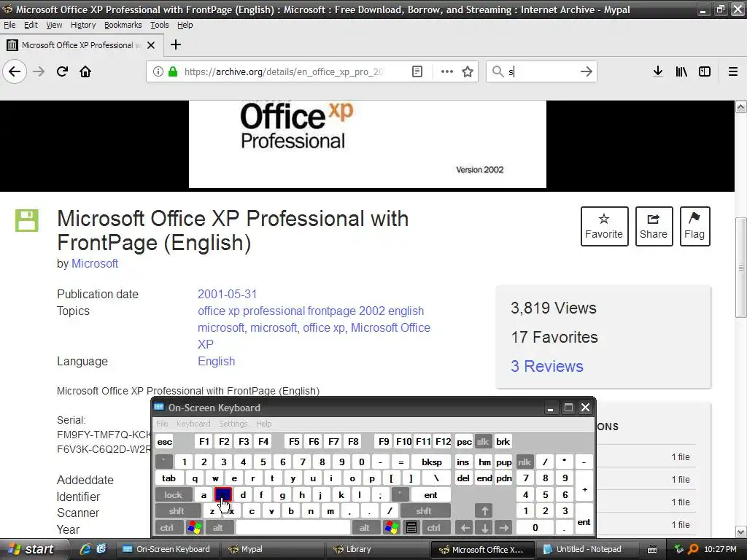
Task: Click the orange magnifier tray icon
Action: coord(693,550)
